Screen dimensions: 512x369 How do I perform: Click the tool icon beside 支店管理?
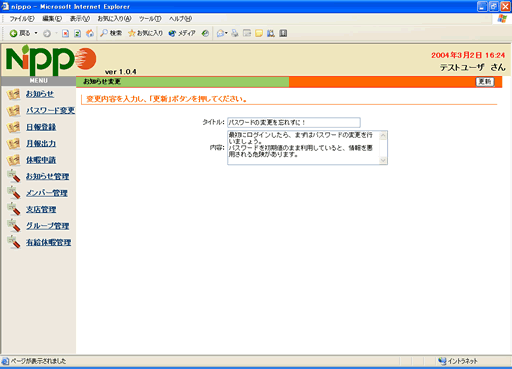[14, 209]
